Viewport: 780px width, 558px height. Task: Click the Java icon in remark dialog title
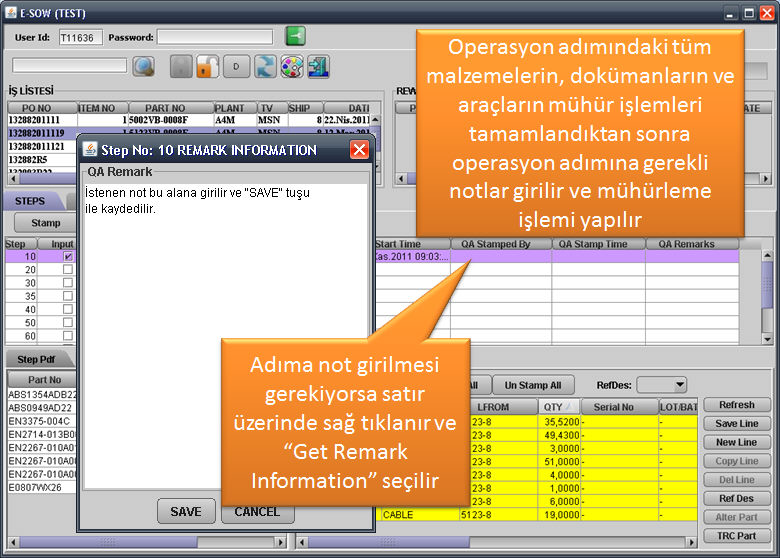click(x=90, y=149)
